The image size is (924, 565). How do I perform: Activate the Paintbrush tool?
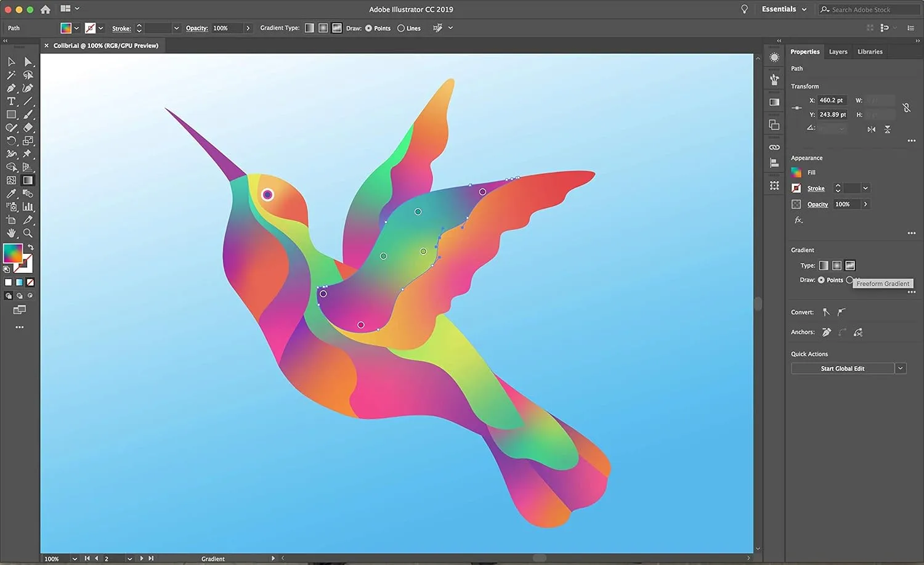pyautogui.click(x=28, y=114)
